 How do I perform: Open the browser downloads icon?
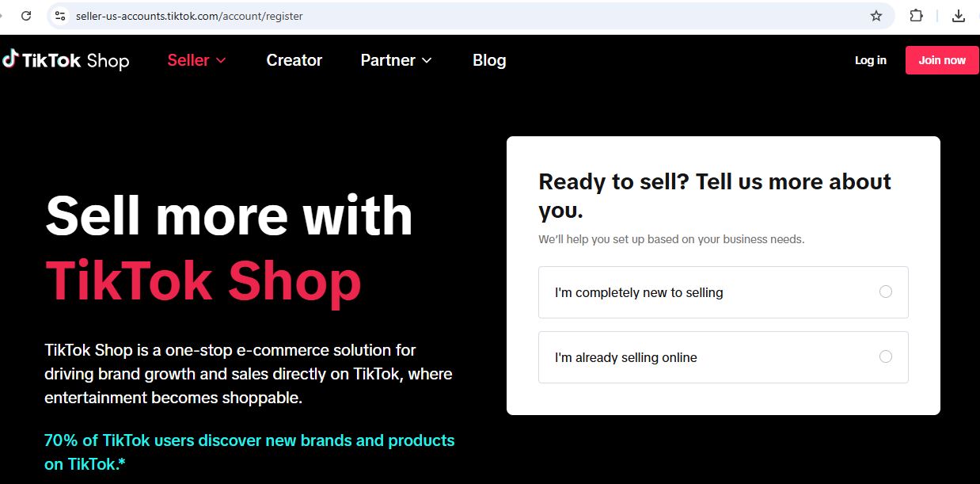959,16
